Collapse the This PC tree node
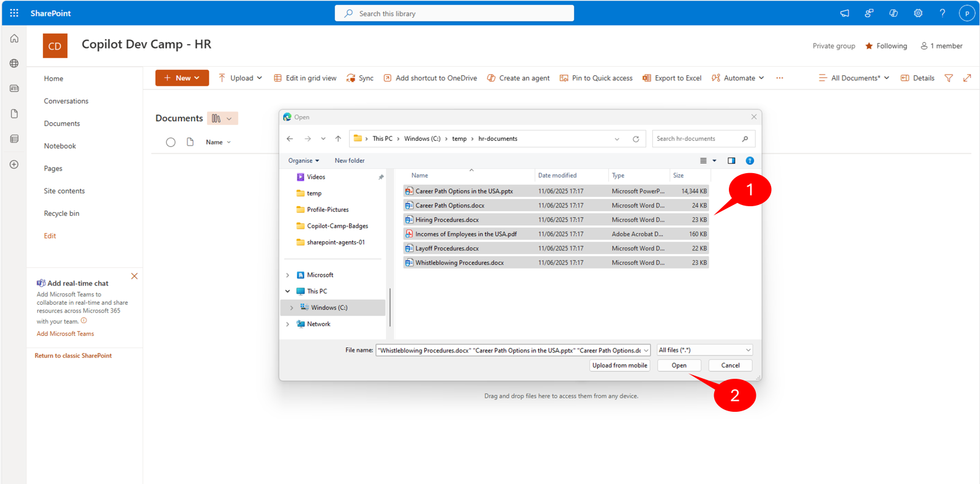 click(x=288, y=291)
